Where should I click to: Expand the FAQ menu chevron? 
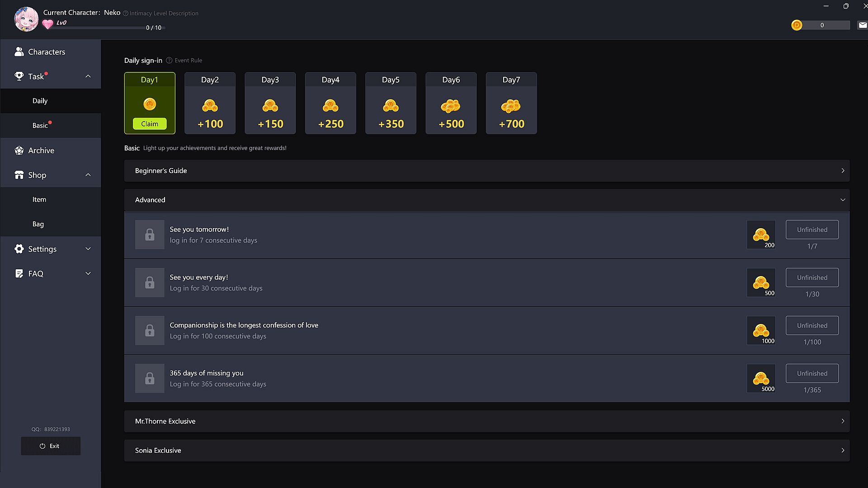coord(88,273)
